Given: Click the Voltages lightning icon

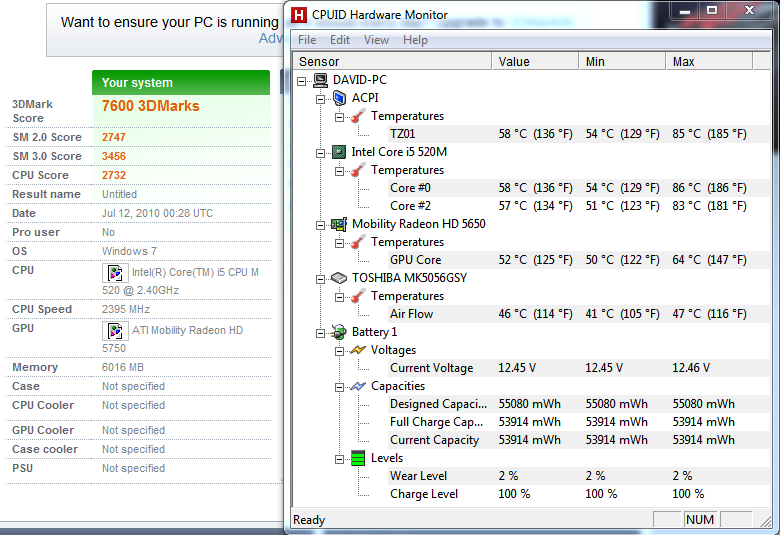Looking at the screenshot, I should tap(358, 350).
